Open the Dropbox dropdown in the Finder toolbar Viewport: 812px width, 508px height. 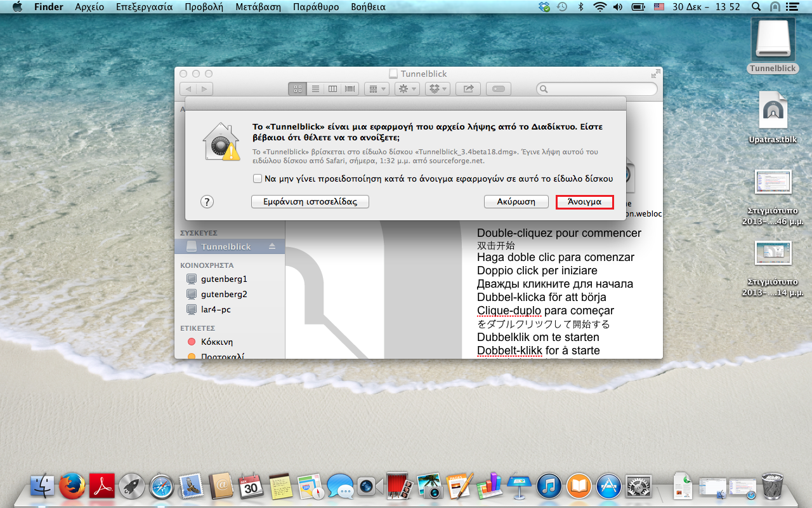[438, 90]
